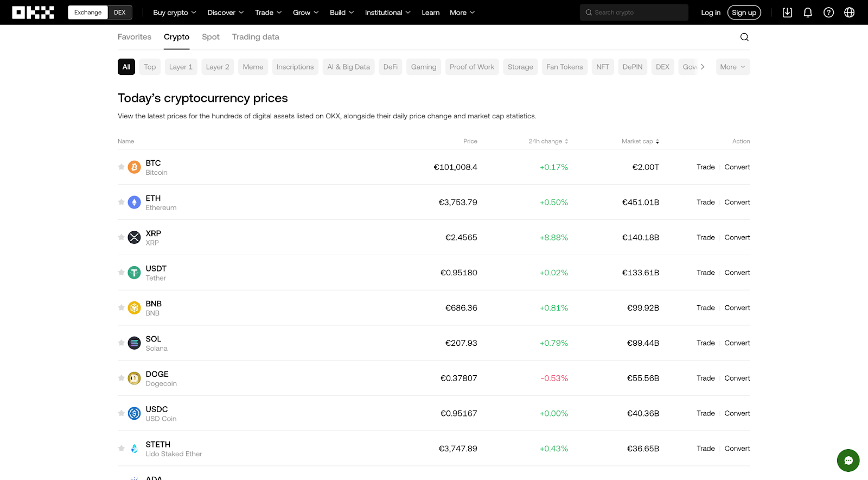Expand the Buy crypto menu

(x=174, y=12)
